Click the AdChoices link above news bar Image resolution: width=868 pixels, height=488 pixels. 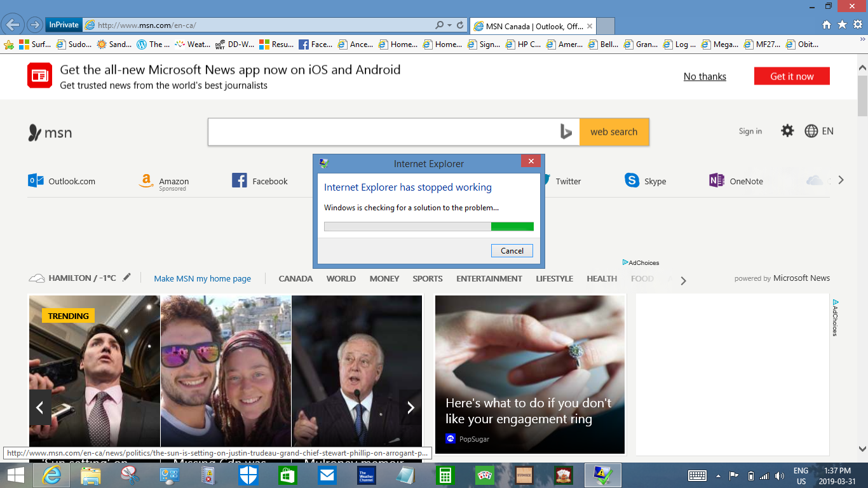(641, 262)
